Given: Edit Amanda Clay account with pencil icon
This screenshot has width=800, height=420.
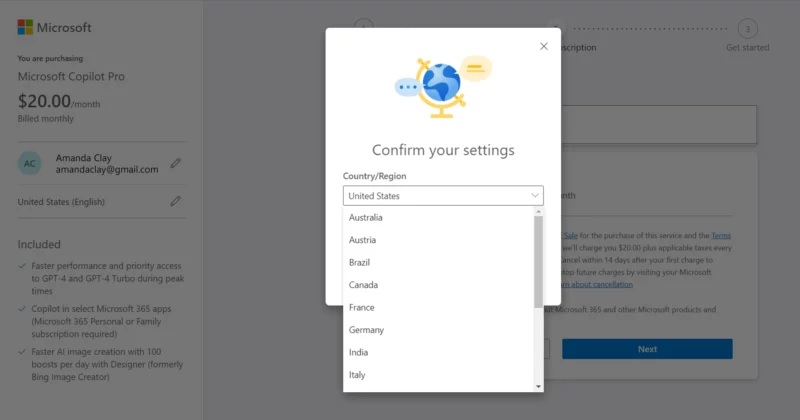Looking at the screenshot, I should [x=176, y=163].
